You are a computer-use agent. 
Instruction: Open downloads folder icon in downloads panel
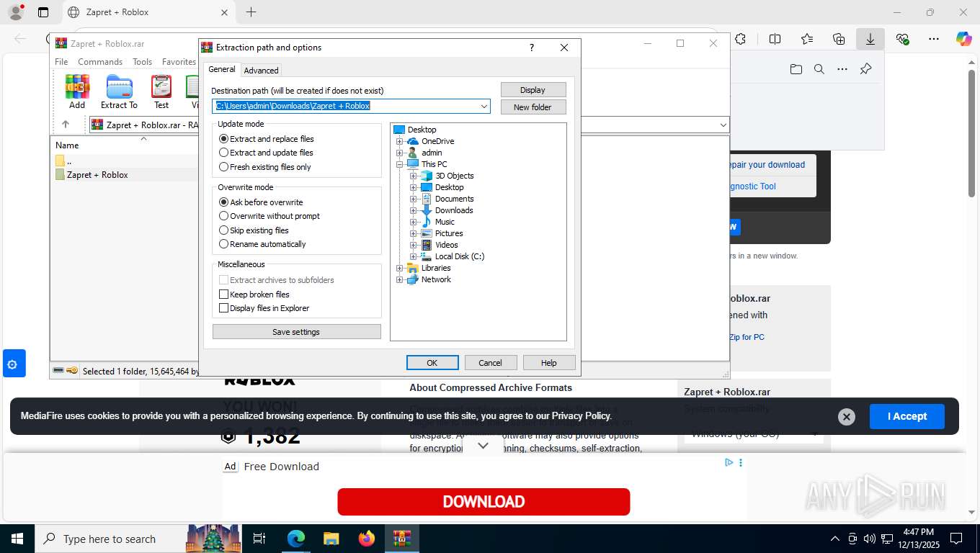pyautogui.click(x=796, y=69)
